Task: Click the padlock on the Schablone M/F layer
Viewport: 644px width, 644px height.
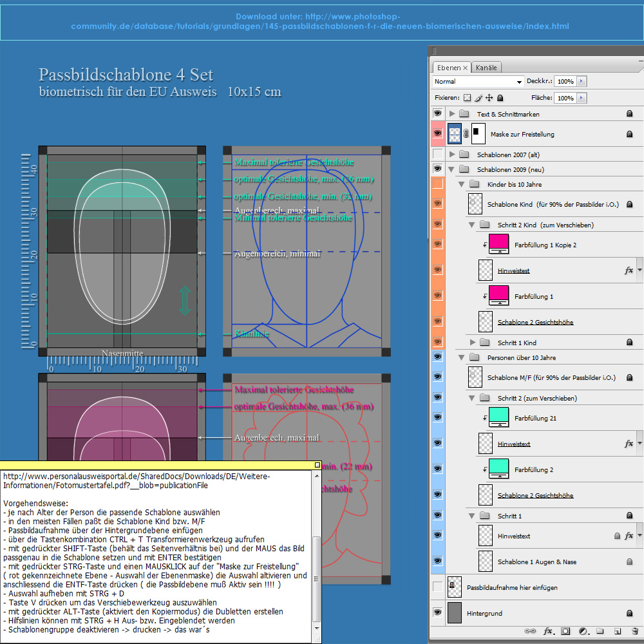Action: [629, 377]
